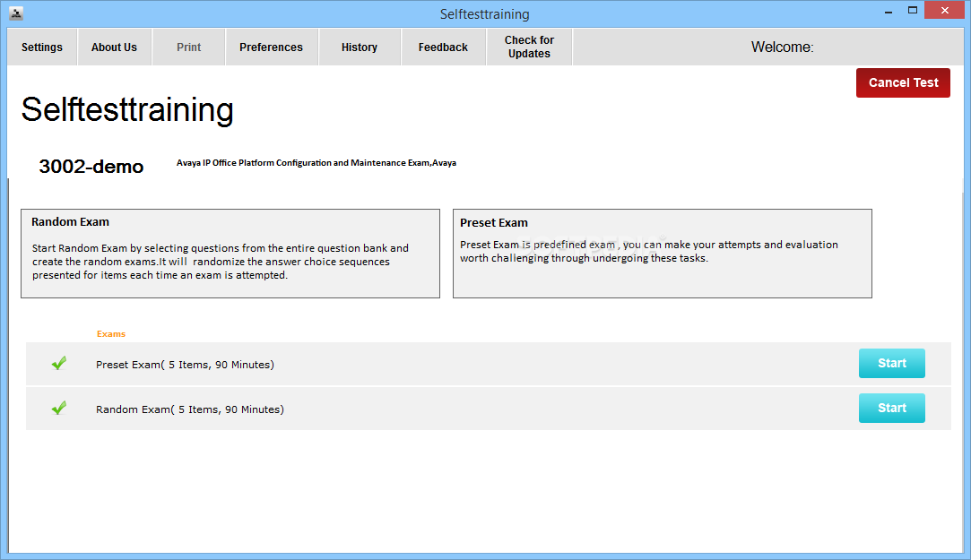Open Preferences
971x560 pixels.
click(x=272, y=47)
